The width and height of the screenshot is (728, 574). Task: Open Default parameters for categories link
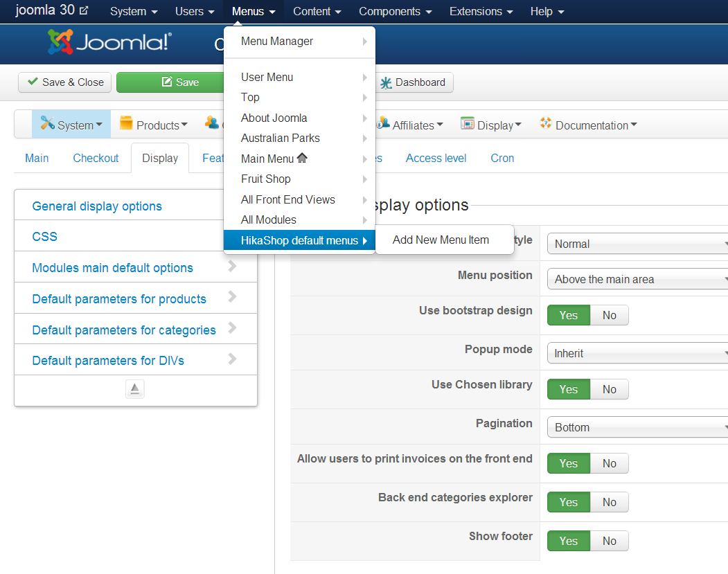[x=124, y=330]
